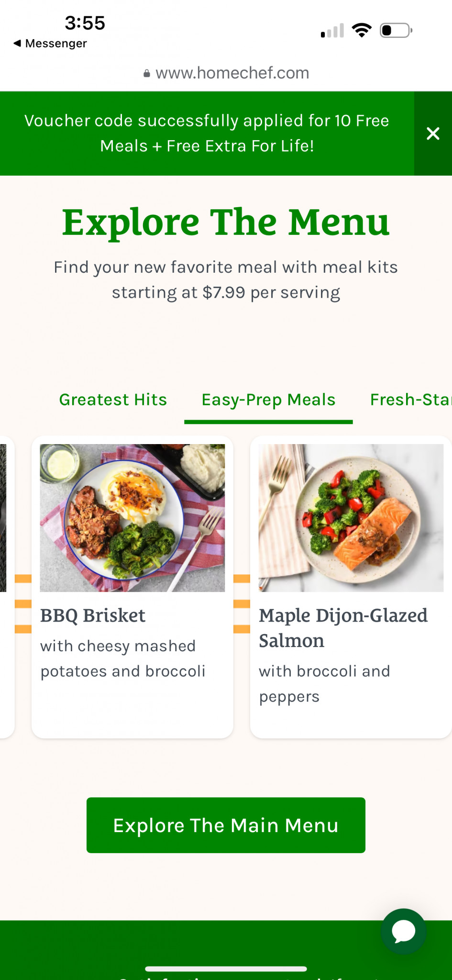
Task: Open the Fresh-Start tab
Action: coord(410,400)
